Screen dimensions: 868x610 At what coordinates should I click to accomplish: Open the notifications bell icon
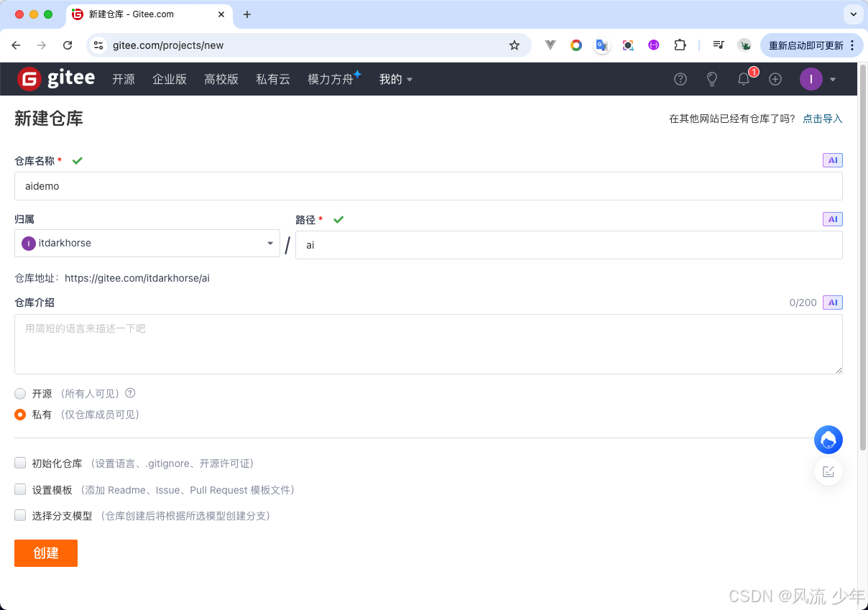click(x=744, y=79)
